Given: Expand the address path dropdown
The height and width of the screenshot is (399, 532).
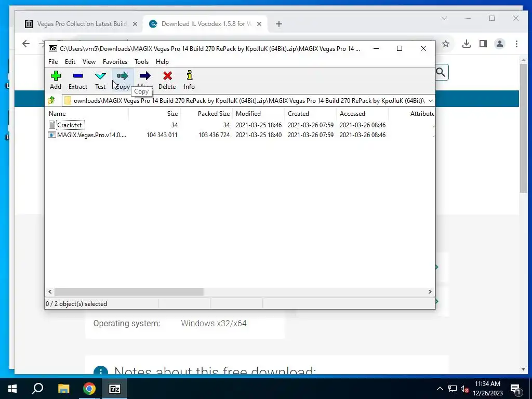Looking at the screenshot, I should point(430,101).
